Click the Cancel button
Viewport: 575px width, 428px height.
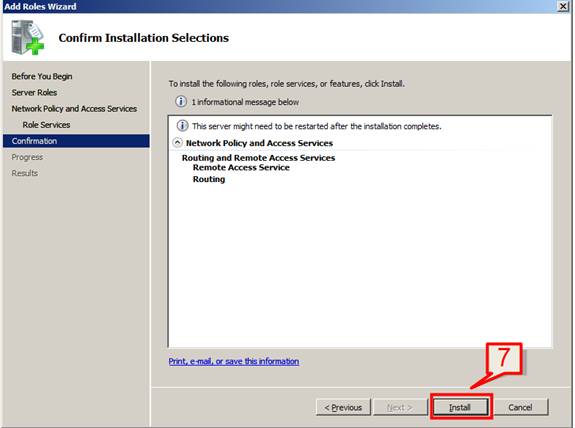pyautogui.click(x=520, y=407)
